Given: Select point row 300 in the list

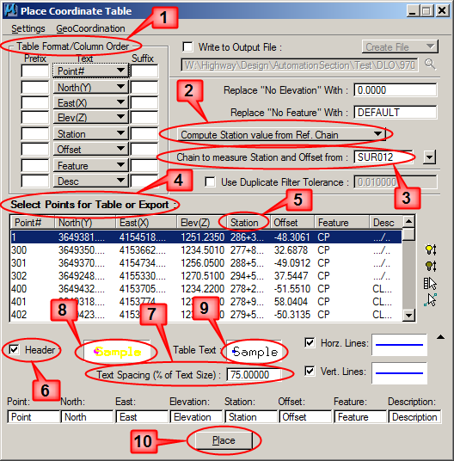Looking at the screenshot, I should pos(206,250).
